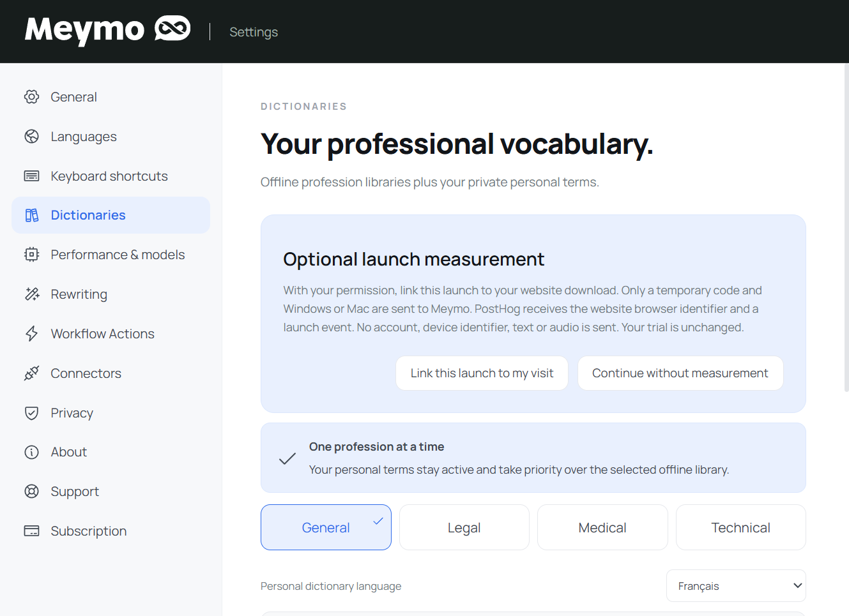Open the Subscription label in sidebar

[x=89, y=531]
